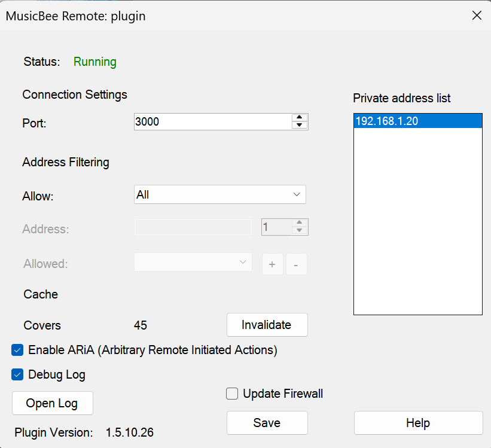The width and height of the screenshot is (491, 448).
Task: Click the Address count up arrow
Action: pyautogui.click(x=300, y=224)
